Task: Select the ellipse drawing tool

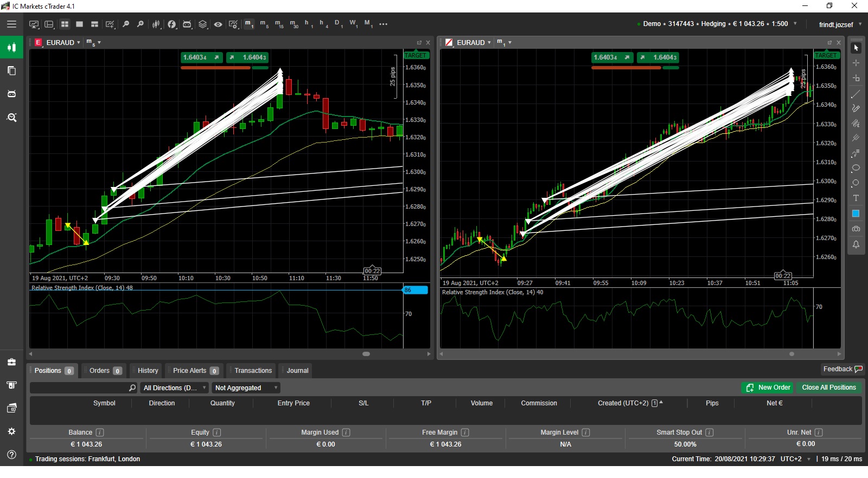Action: click(856, 168)
